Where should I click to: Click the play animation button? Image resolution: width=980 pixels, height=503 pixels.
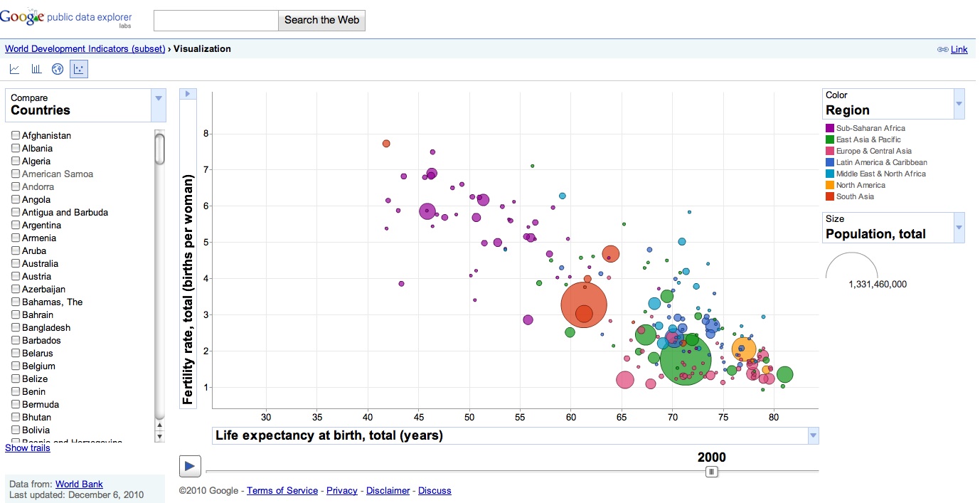[x=190, y=466]
